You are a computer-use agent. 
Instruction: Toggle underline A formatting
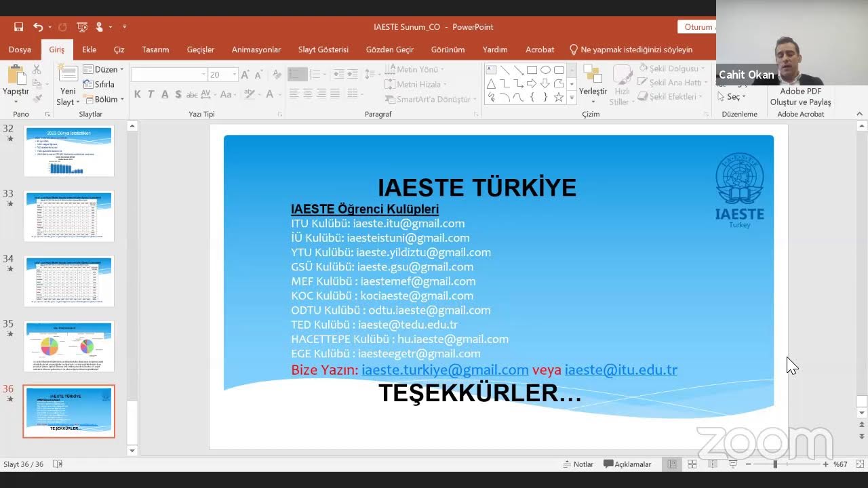[x=165, y=94]
